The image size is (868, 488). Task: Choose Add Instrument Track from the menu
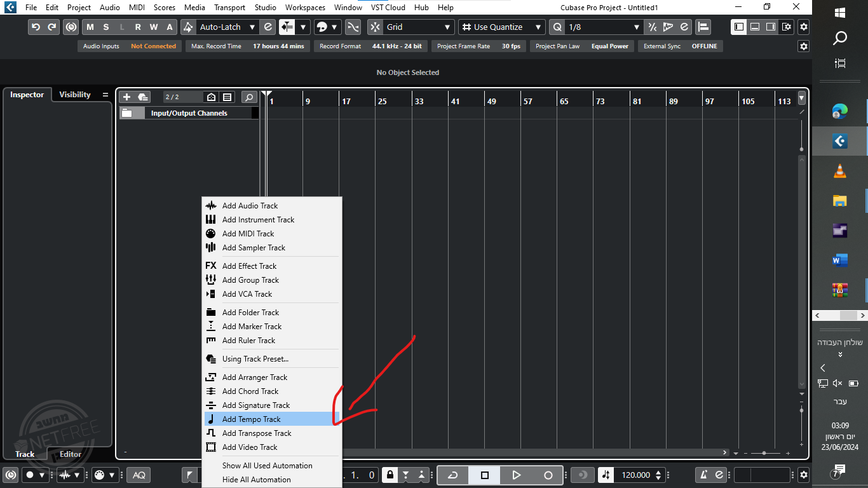point(272,220)
